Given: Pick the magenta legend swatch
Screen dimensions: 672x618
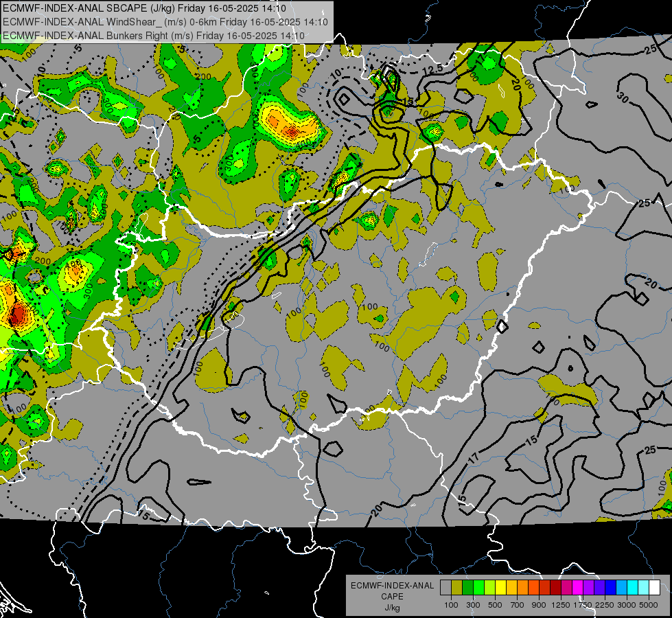Looking at the screenshot, I should pos(578,587).
